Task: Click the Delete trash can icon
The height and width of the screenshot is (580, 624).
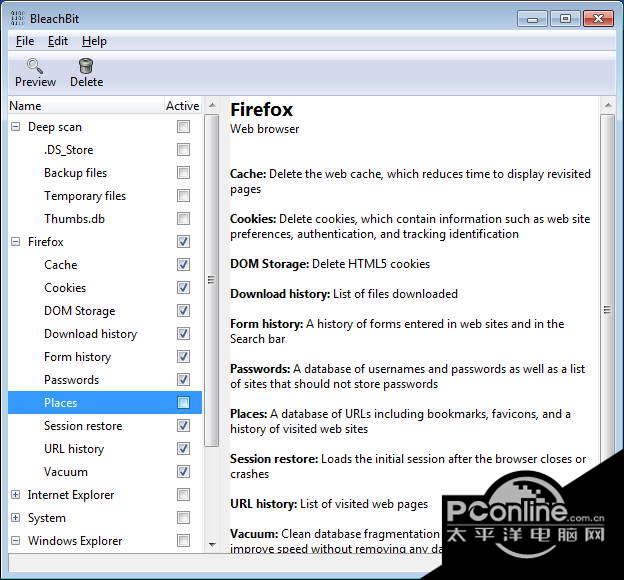Action: (x=86, y=66)
